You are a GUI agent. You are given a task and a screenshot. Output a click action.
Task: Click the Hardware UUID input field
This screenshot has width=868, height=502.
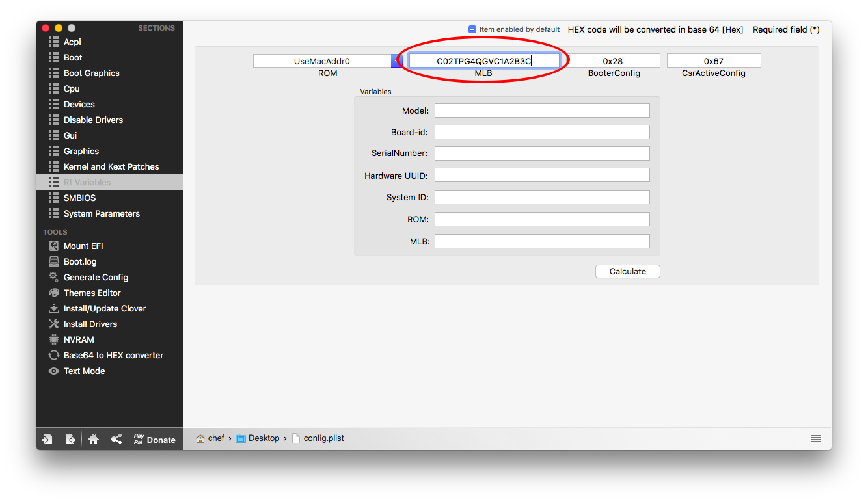click(x=542, y=175)
